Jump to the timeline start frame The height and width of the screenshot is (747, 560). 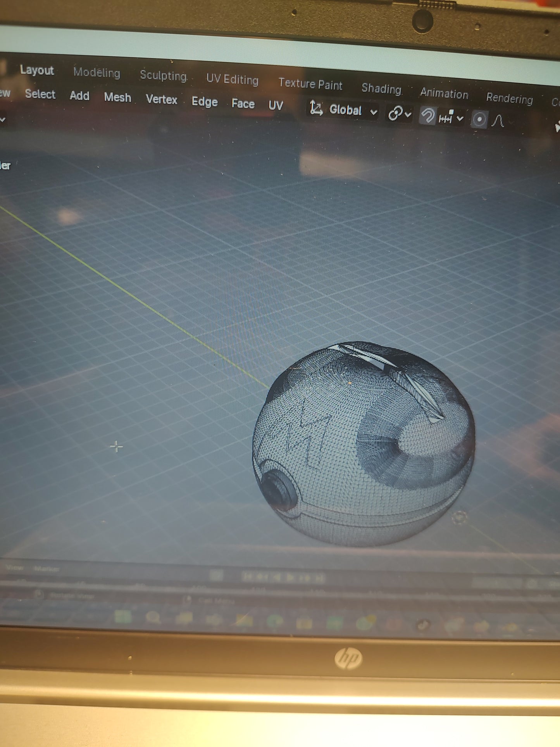click(x=248, y=577)
